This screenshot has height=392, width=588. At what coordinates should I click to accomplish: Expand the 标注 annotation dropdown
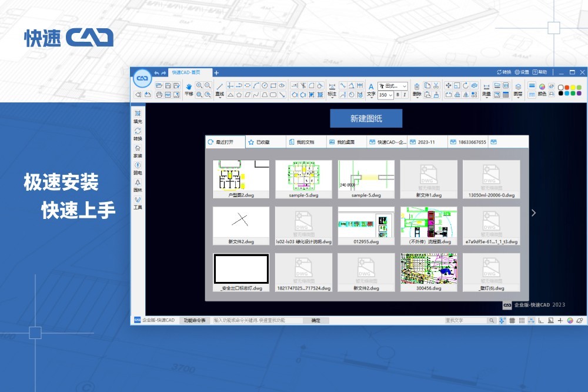pyautogui.click(x=332, y=98)
